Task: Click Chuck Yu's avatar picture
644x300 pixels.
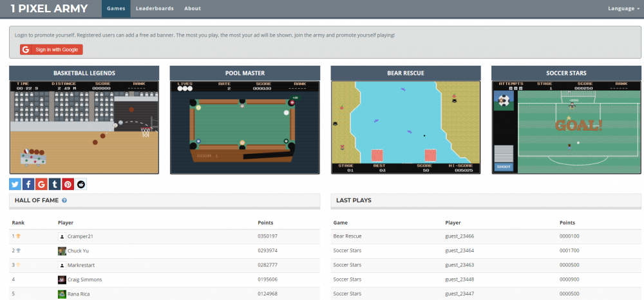Action: click(62, 251)
